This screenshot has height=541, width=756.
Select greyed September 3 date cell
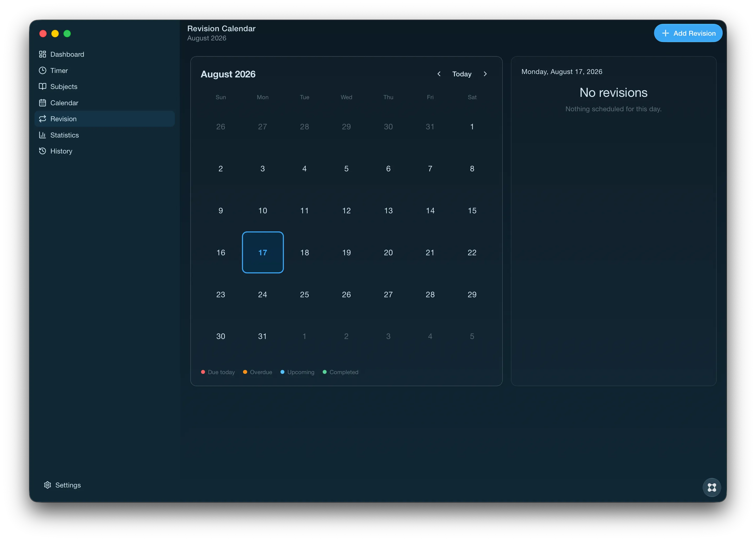click(x=388, y=336)
